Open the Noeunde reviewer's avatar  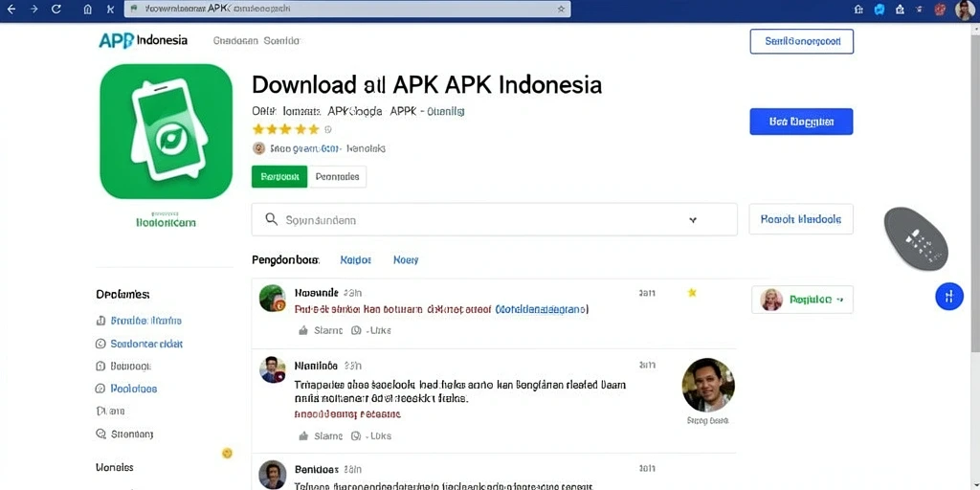[273, 299]
